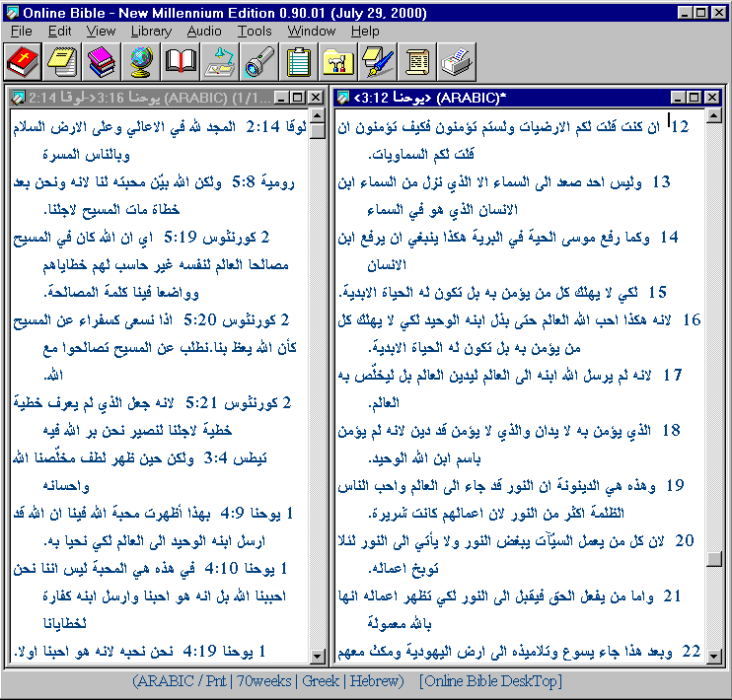This screenshot has height=700, width=732.
Task: Click the open book icon
Action: point(180,62)
